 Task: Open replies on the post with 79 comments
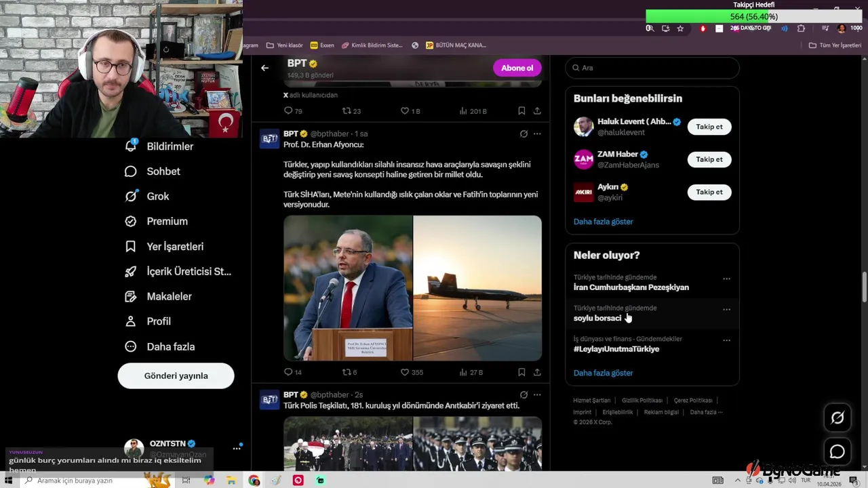click(293, 111)
